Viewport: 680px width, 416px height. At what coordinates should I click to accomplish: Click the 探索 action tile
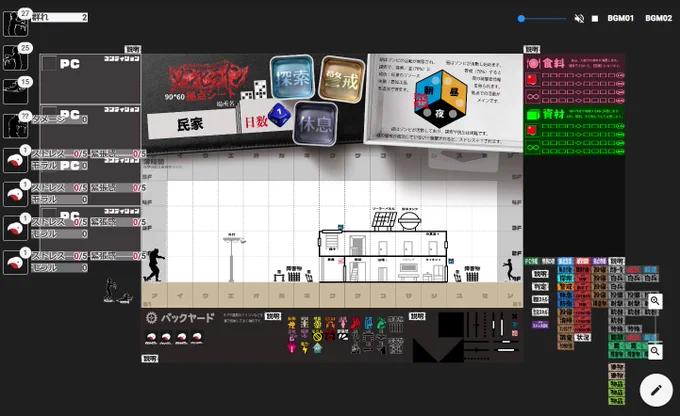click(292, 78)
